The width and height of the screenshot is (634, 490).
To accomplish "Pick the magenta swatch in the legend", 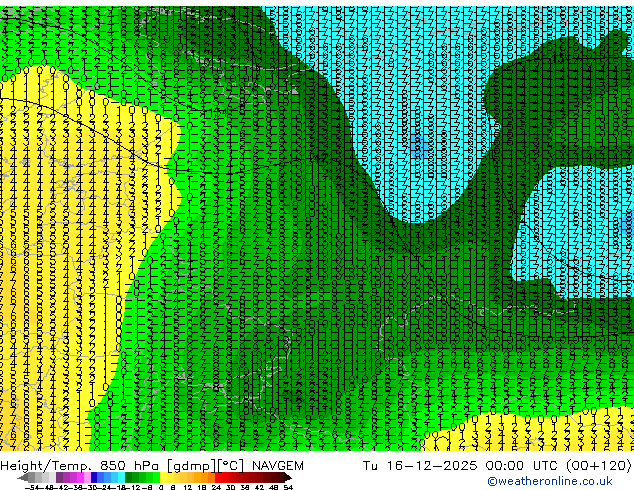I will (80, 478).
